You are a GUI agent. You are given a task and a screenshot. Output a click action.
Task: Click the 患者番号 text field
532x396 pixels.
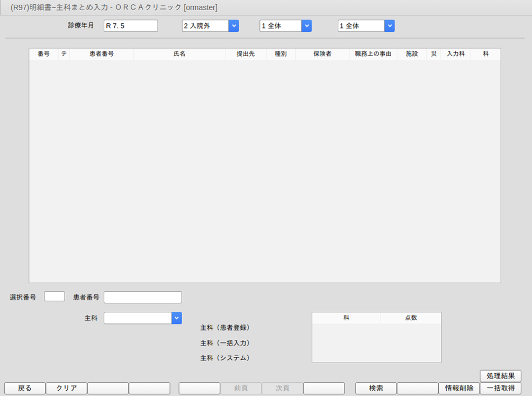coord(142,297)
